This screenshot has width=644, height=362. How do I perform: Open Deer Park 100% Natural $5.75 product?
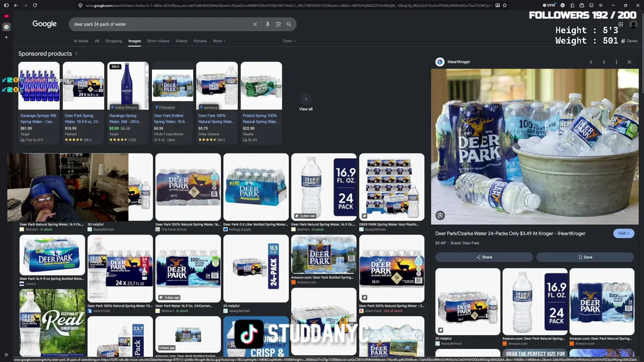[217, 103]
